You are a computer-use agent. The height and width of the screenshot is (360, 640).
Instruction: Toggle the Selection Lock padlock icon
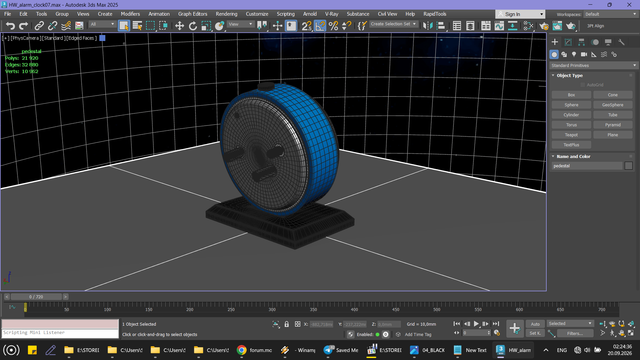(287, 324)
